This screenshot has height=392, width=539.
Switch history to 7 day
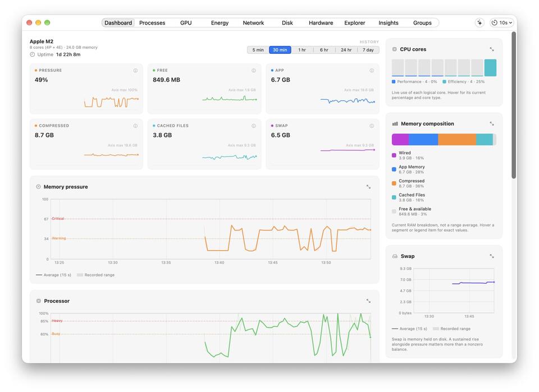pos(368,50)
